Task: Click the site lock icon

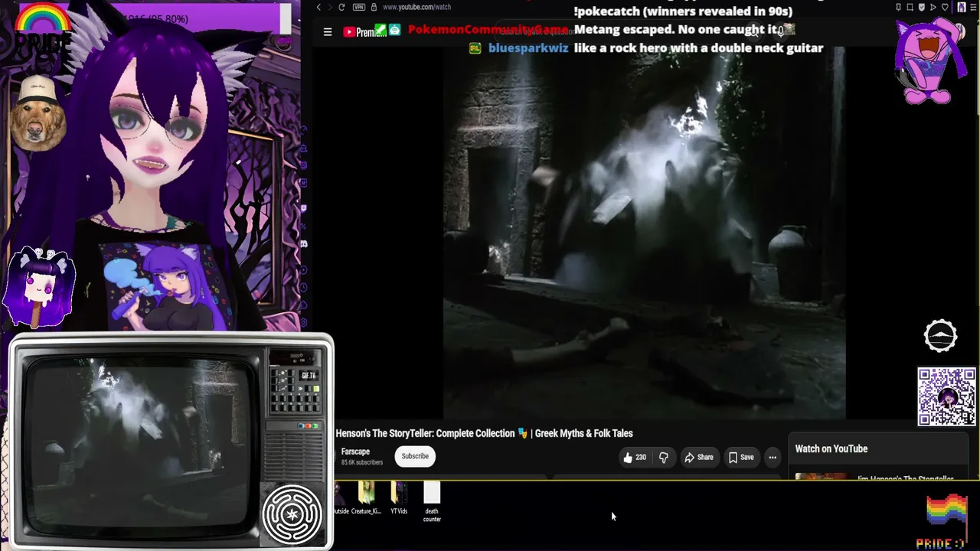Action: tap(374, 8)
